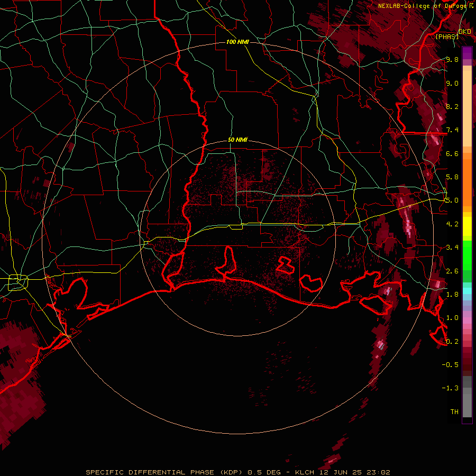Click the 7.4 value on the scale
Screen dimensions: 476x476
[452, 130]
